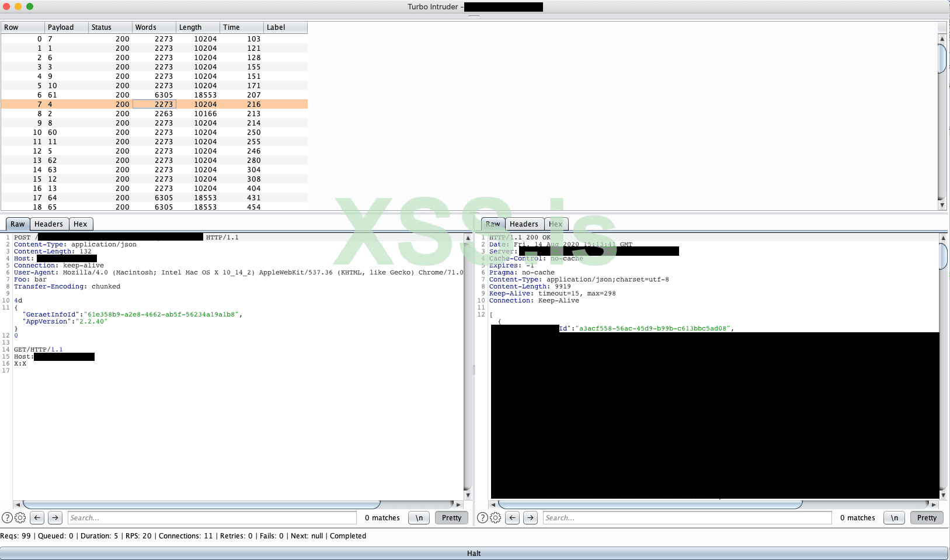The image size is (950, 560).
Task: Open response panel search settings gear
Action: pos(495,517)
